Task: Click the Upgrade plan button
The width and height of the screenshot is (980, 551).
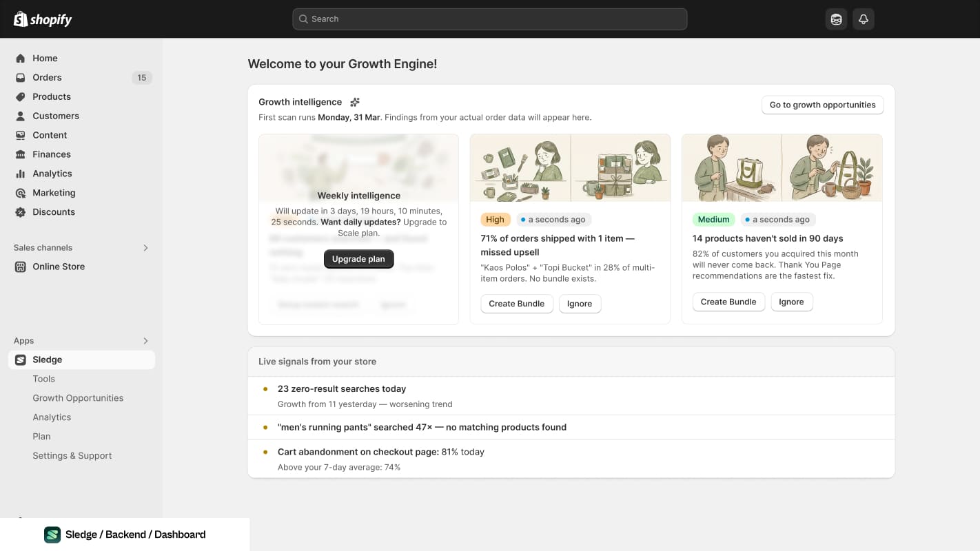Action: (358, 260)
